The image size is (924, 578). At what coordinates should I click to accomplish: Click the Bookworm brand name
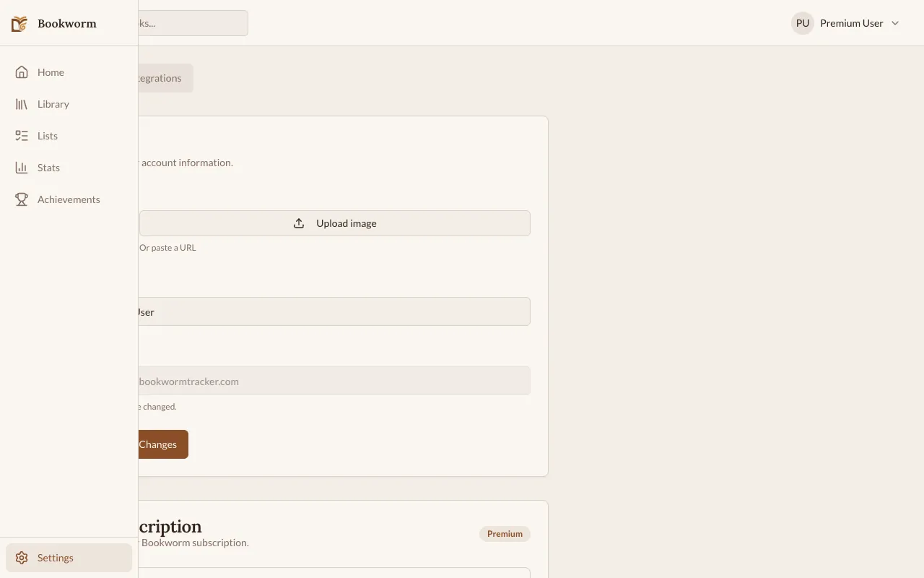click(66, 24)
